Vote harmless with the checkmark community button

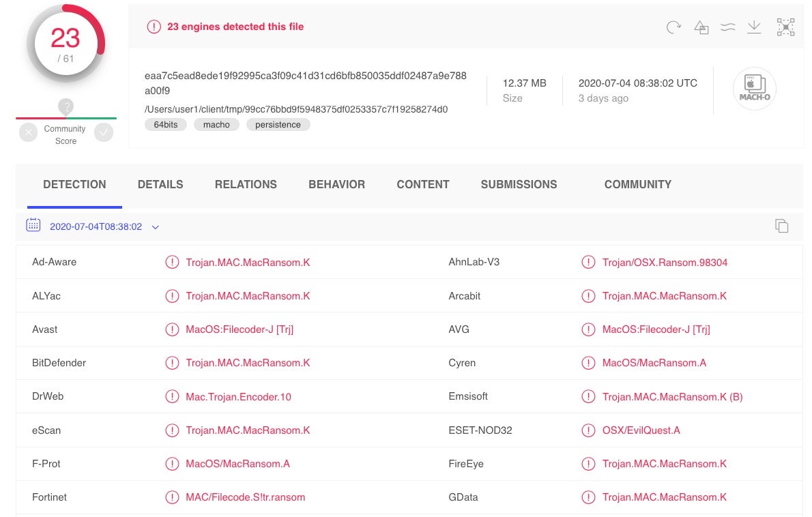tap(104, 132)
